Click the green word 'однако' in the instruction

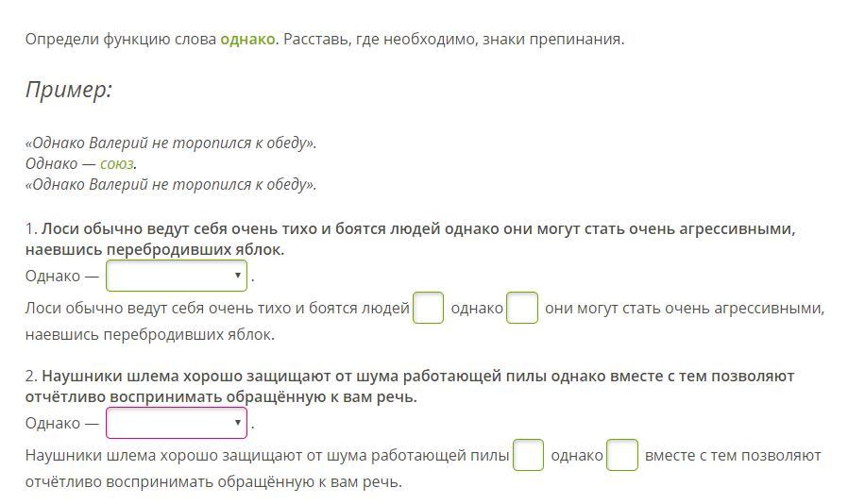tap(247, 40)
